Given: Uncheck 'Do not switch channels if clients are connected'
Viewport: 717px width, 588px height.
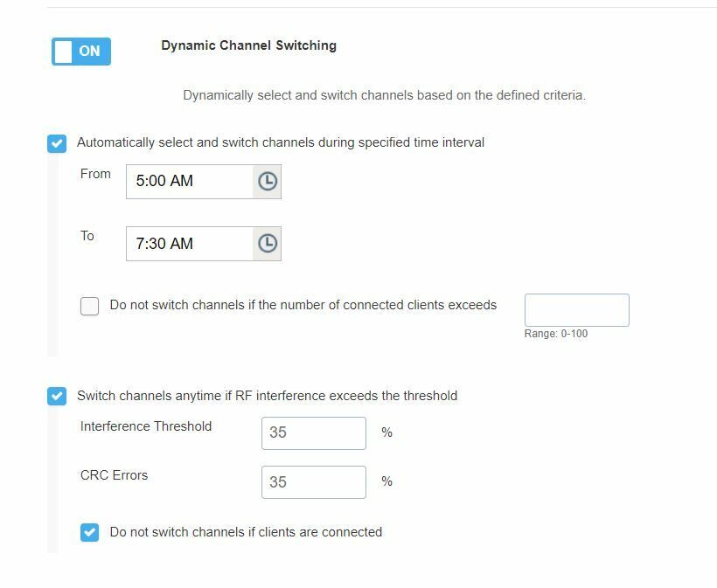Looking at the screenshot, I should (x=89, y=532).
